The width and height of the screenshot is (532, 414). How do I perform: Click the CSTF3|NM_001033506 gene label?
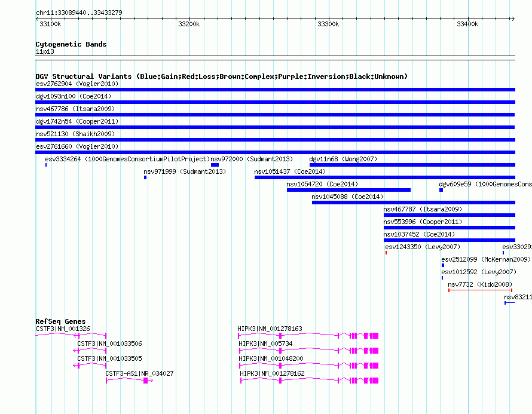coord(109,344)
